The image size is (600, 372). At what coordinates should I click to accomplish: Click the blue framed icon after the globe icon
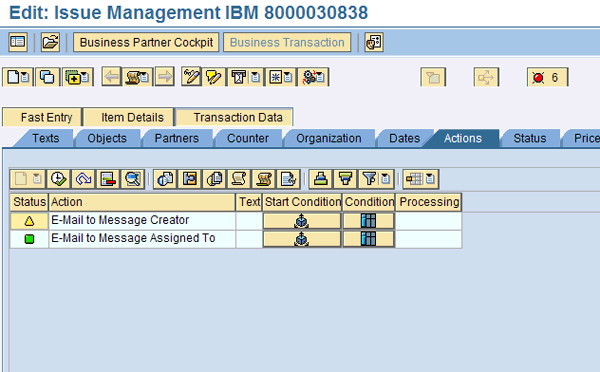[190, 179]
